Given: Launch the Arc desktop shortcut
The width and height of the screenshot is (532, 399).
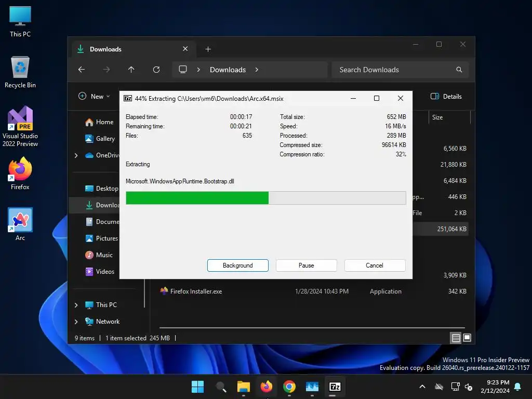Looking at the screenshot, I should (20, 224).
